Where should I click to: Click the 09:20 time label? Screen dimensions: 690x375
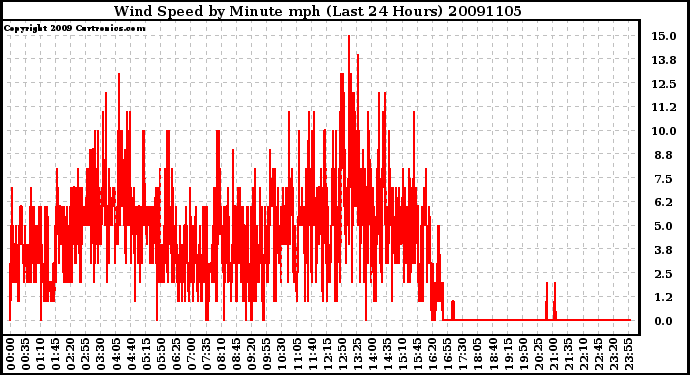251,354
